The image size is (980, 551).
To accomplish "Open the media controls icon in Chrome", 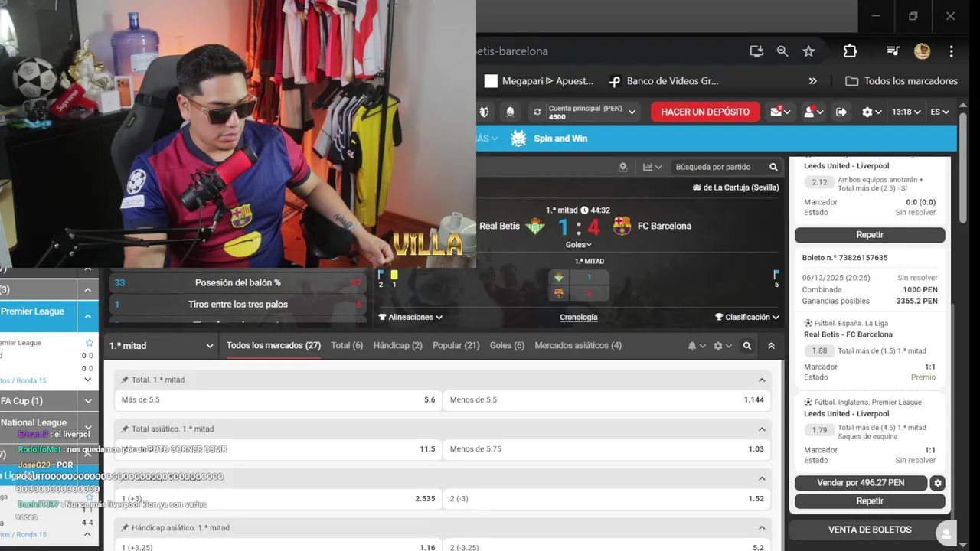I will pyautogui.click(x=893, y=51).
